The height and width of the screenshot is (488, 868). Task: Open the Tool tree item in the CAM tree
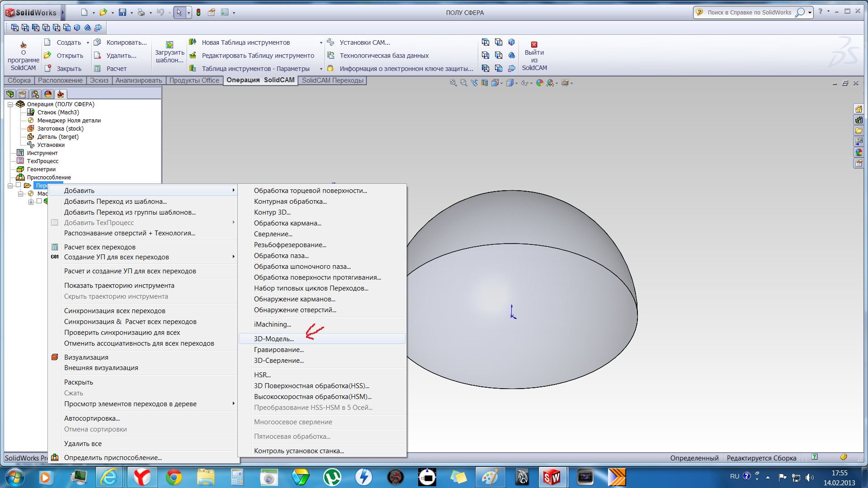pos(42,153)
